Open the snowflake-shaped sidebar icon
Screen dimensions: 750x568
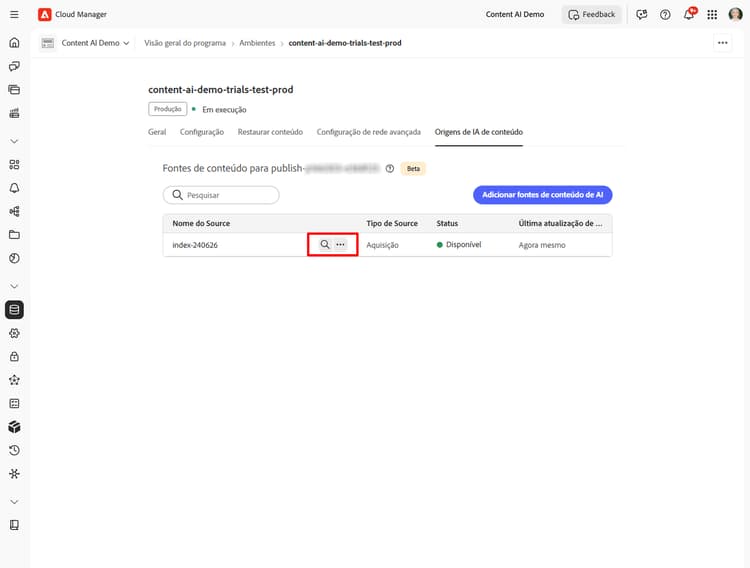14,474
